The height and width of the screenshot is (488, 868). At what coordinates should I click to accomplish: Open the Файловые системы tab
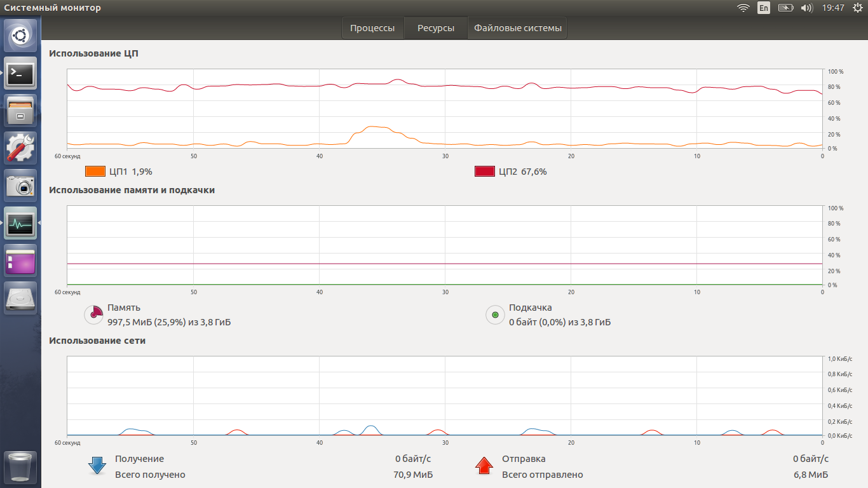point(518,28)
